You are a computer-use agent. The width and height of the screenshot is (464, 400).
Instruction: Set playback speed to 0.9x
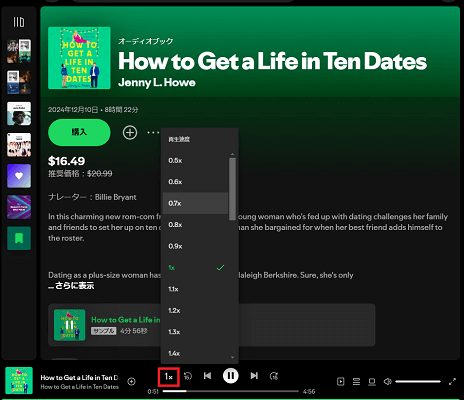point(195,246)
